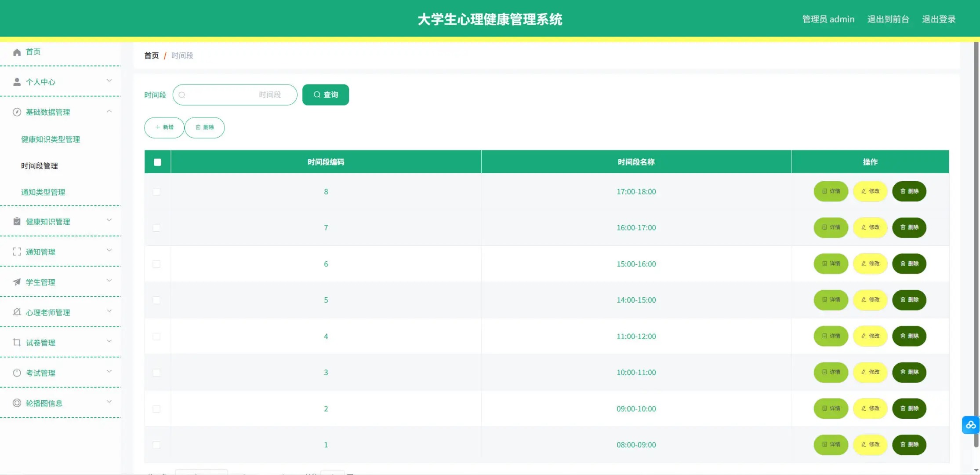Tick the checkbox for row 08:00-09:00

coord(156,445)
